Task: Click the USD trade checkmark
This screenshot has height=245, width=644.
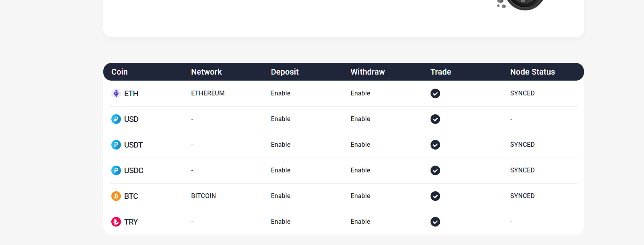Action: pyautogui.click(x=435, y=119)
